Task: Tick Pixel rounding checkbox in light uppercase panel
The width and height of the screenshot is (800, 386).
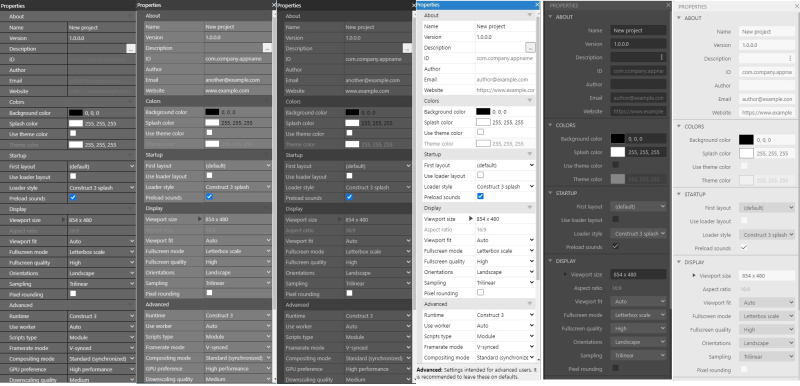Action: [744, 369]
